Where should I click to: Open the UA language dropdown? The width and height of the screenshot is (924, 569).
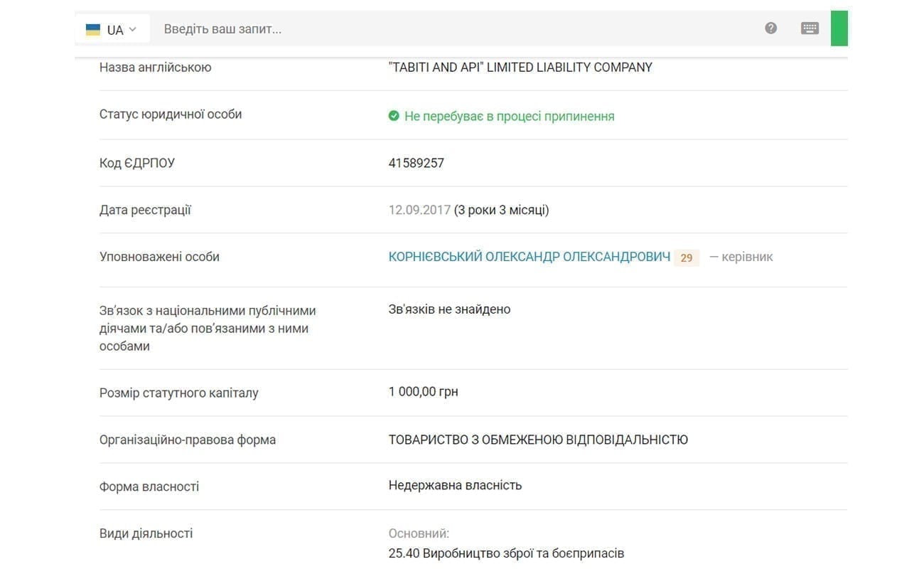click(112, 29)
